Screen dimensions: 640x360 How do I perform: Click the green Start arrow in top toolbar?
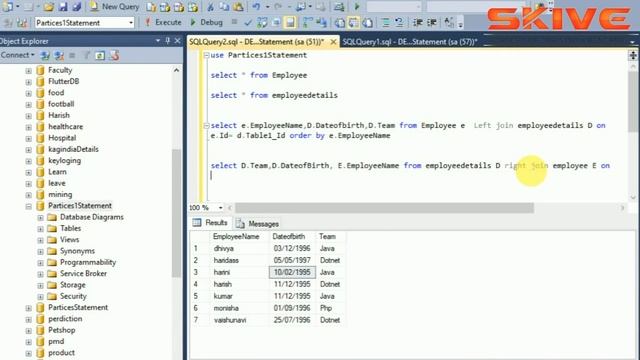click(357, 7)
